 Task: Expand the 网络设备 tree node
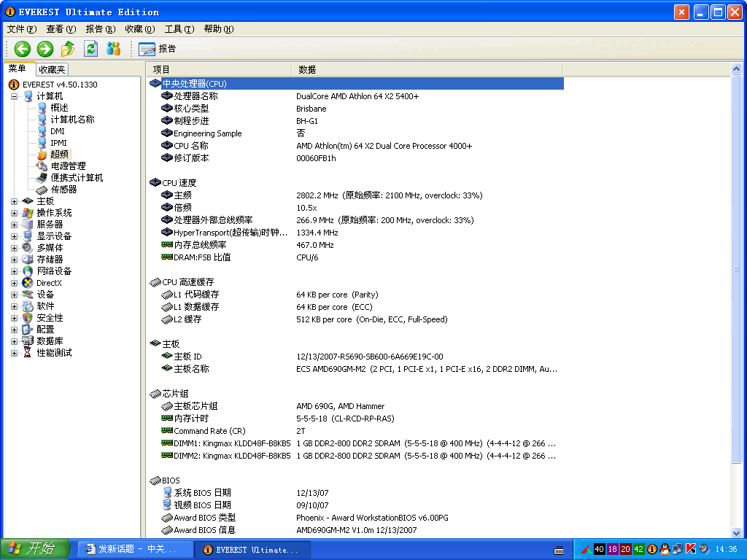15,271
